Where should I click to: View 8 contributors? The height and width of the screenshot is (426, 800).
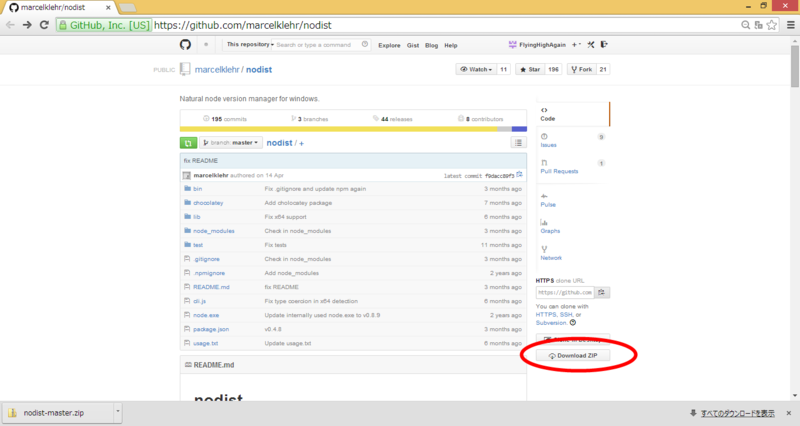click(481, 119)
